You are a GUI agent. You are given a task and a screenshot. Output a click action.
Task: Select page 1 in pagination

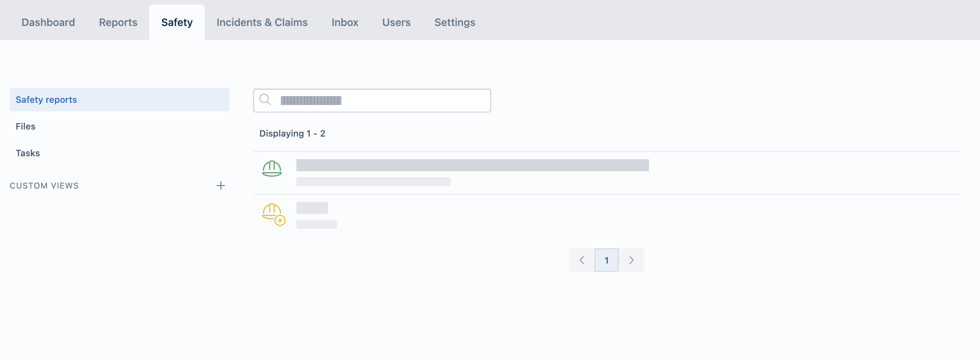pyautogui.click(x=606, y=261)
